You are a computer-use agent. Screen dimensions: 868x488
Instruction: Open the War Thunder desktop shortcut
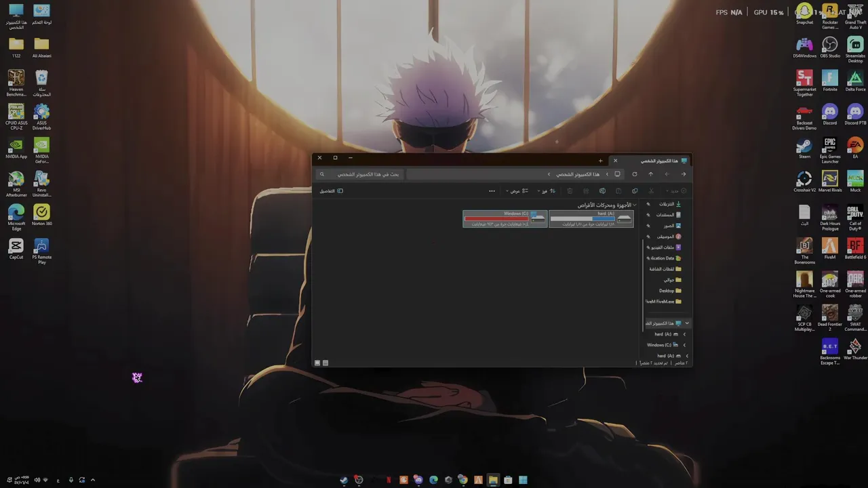pyautogui.click(x=855, y=349)
